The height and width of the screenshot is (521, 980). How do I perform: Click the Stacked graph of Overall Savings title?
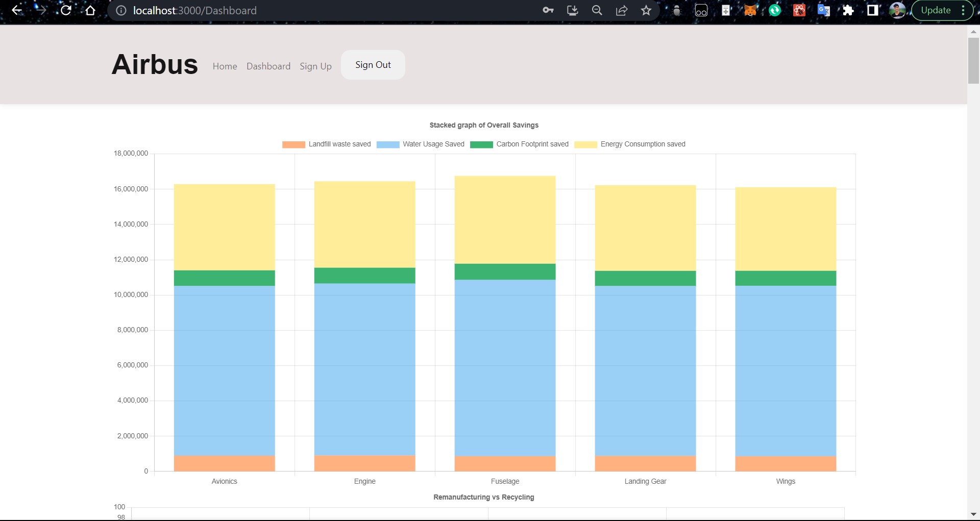[484, 125]
